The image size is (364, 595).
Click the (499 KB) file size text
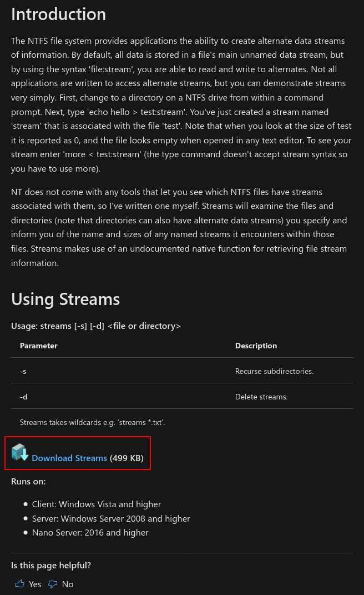127,458
